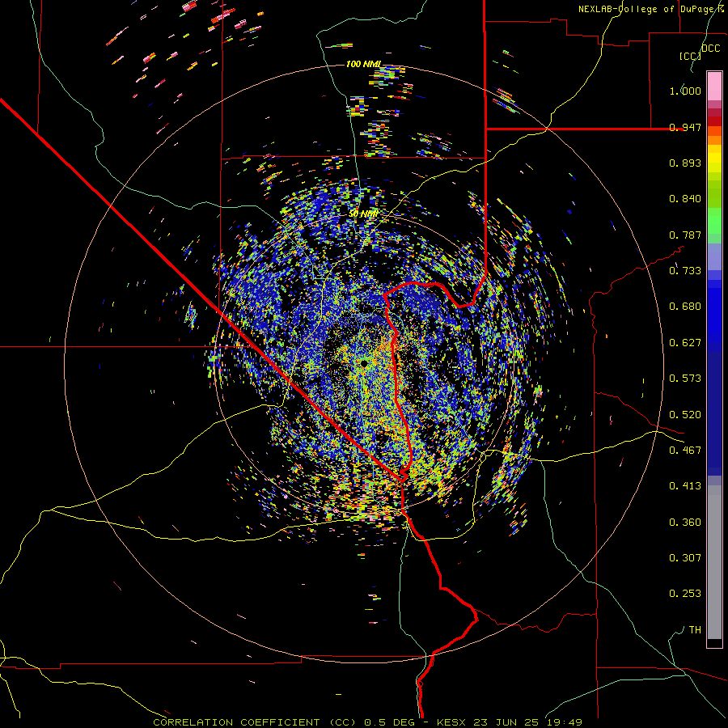Click the 0.307 color scale value
Viewport: 728px width, 728px height.
(685, 558)
